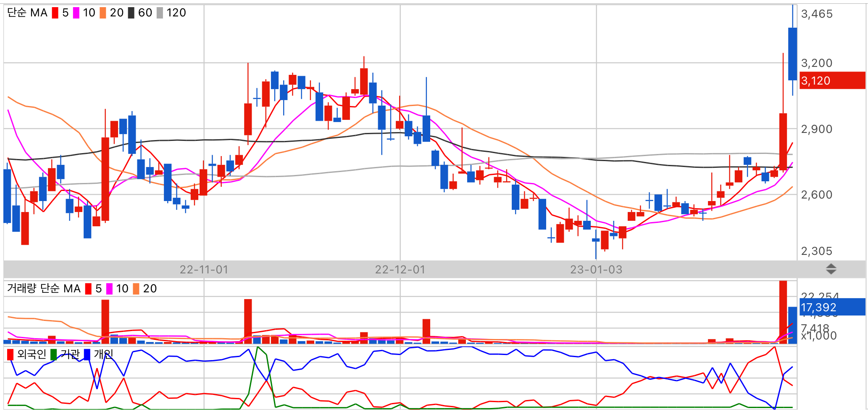Click the 23-01-03 date label
The width and height of the screenshot is (868, 416).
click(596, 270)
